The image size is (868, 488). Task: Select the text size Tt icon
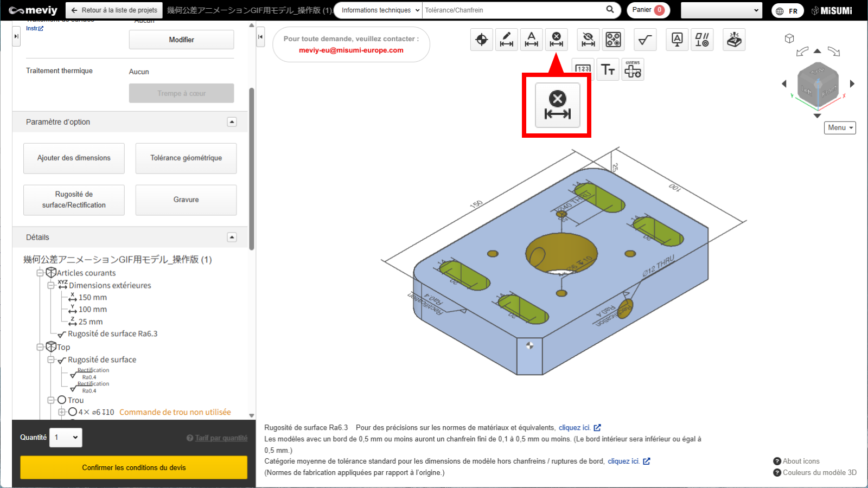(x=608, y=70)
